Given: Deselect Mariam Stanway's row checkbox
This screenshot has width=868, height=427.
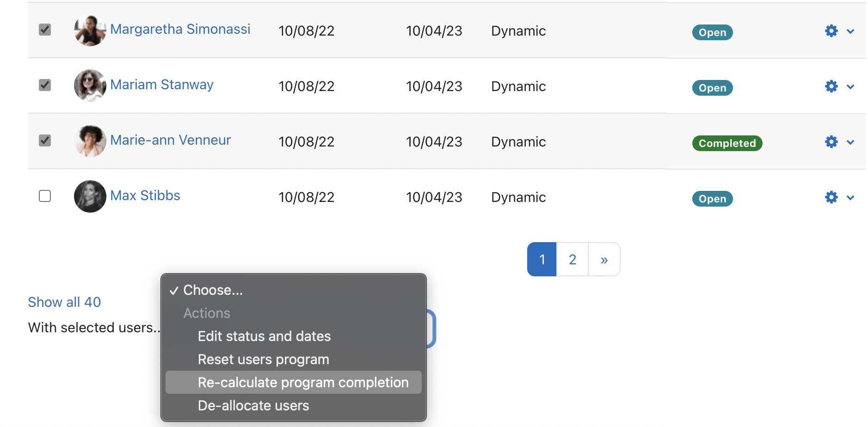Looking at the screenshot, I should [45, 85].
